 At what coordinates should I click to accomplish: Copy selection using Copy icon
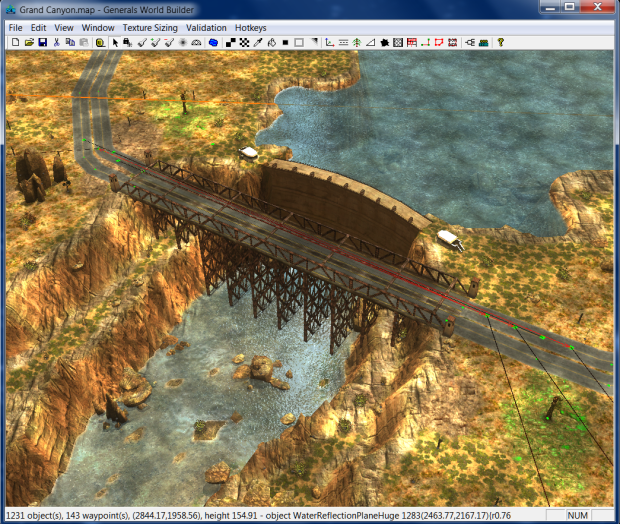pyautogui.click(x=70, y=42)
